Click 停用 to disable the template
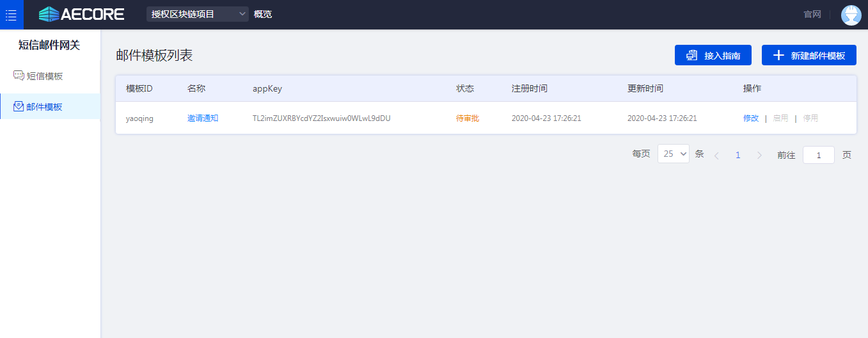The height and width of the screenshot is (338, 868). (810, 118)
